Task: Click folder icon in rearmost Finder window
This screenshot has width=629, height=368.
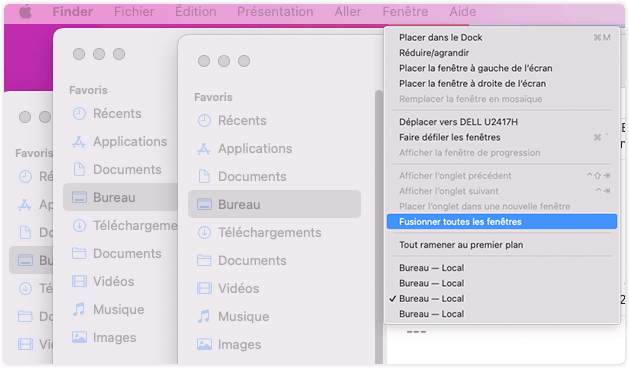Action: (25, 316)
